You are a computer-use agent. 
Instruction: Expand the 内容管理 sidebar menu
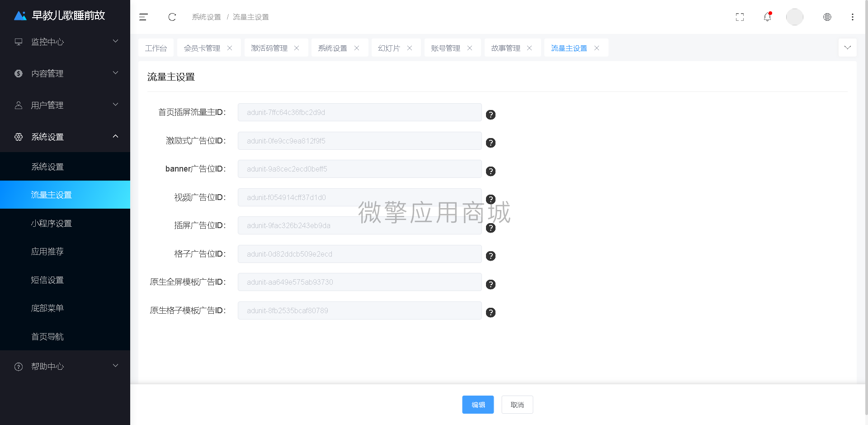pyautogui.click(x=65, y=73)
